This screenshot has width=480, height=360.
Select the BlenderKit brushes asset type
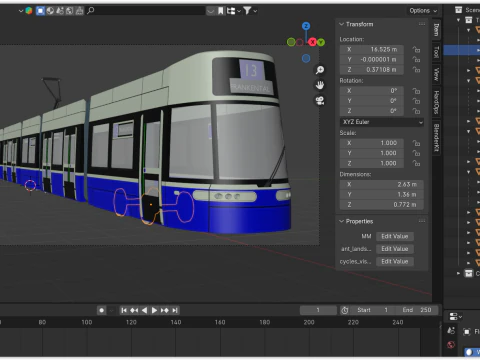79,11
